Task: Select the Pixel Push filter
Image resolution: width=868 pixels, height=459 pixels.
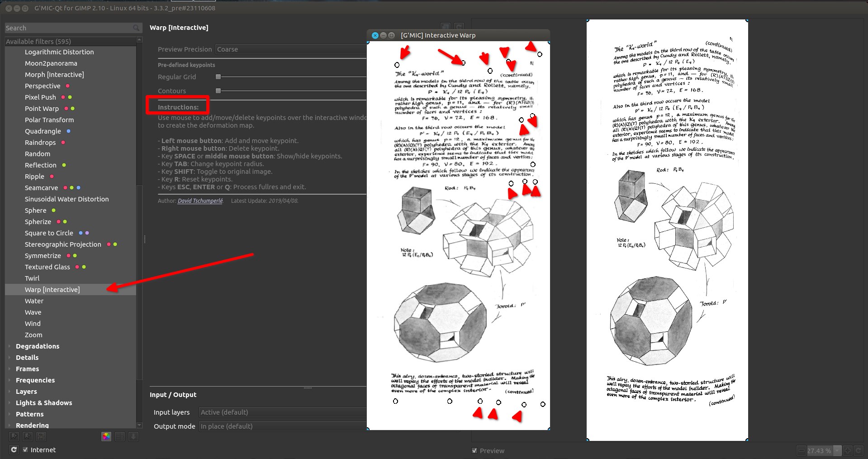Action: (40, 97)
